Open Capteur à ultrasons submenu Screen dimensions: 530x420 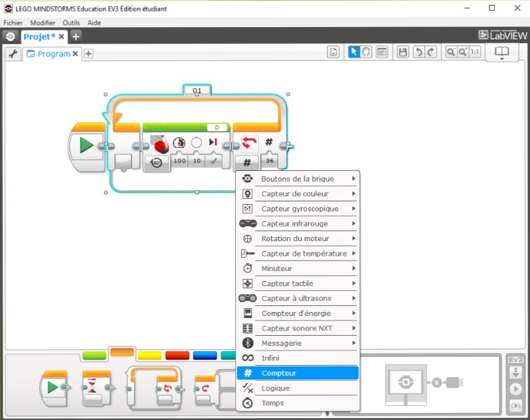(x=297, y=298)
